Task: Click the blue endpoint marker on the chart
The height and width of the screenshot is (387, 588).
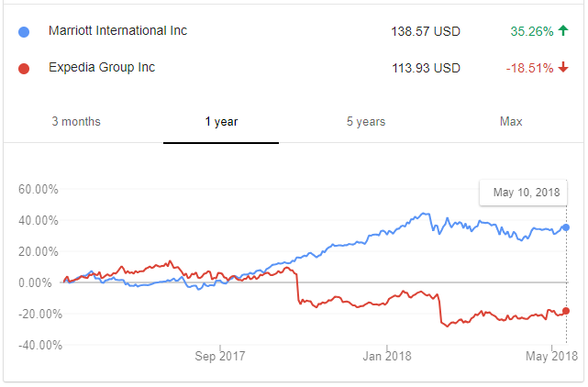Action: tap(566, 227)
